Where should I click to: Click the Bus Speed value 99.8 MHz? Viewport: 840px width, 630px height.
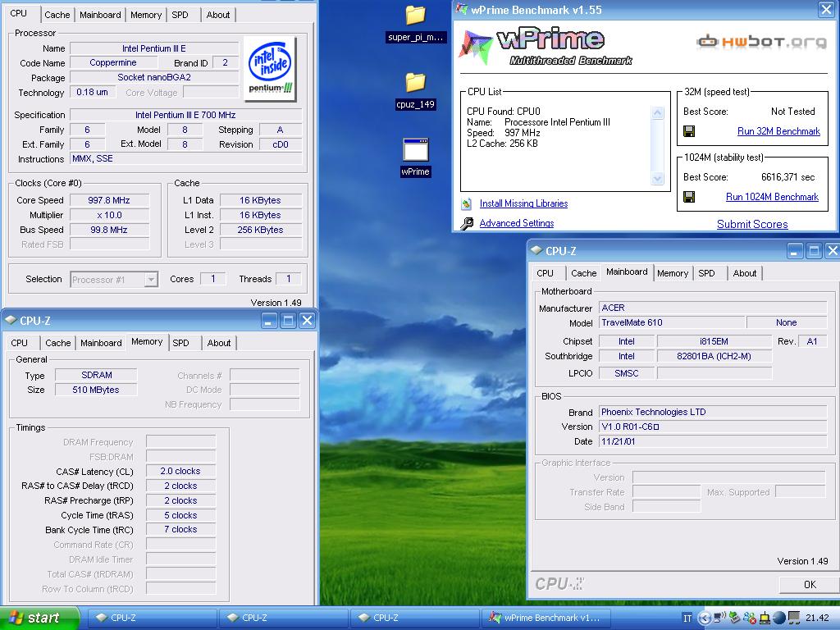coord(109,230)
